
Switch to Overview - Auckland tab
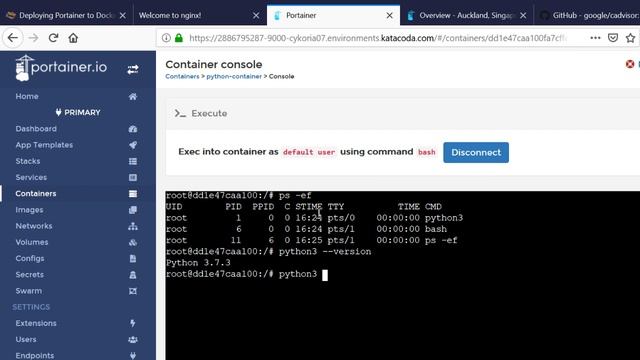(x=466, y=16)
